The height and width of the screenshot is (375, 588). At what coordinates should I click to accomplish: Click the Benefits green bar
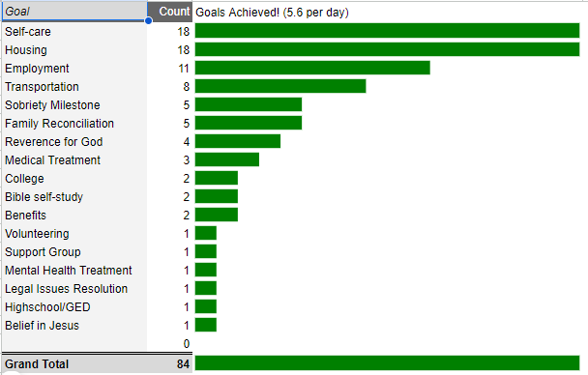[217, 215]
